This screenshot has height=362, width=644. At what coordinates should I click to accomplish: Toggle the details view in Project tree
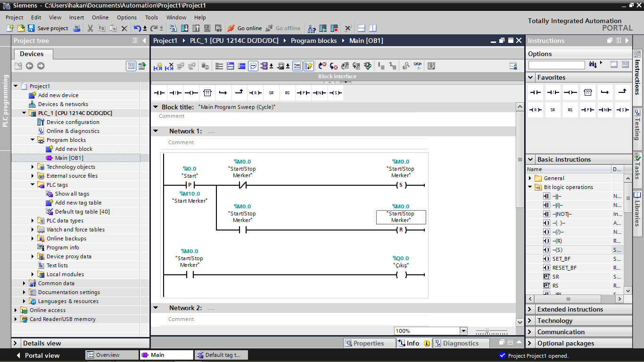[16, 343]
